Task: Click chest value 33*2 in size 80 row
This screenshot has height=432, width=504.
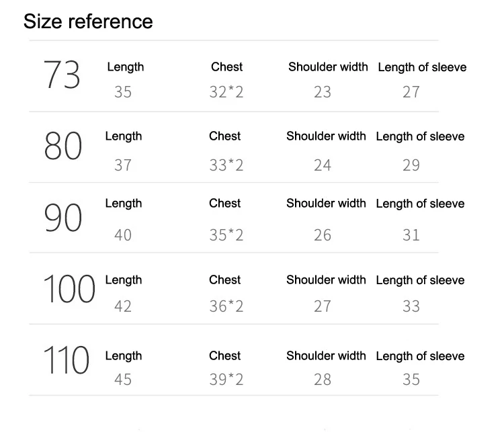Action: tap(226, 165)
